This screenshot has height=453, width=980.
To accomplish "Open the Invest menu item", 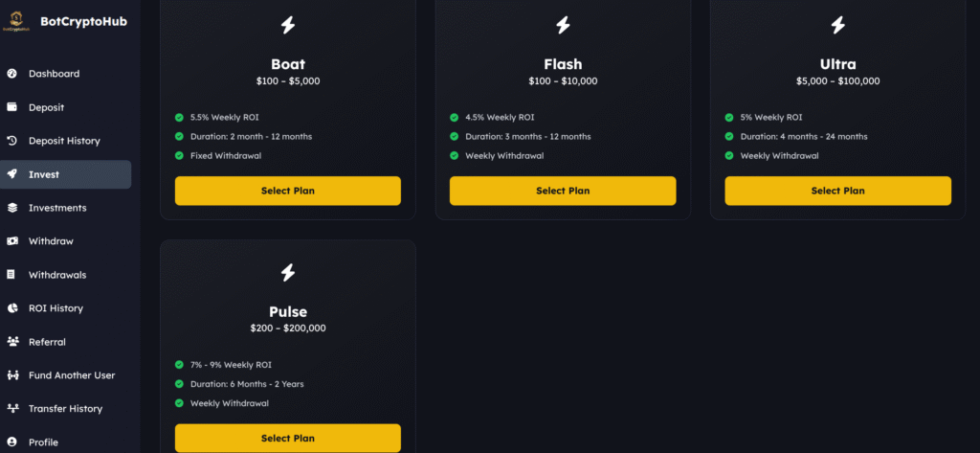I will (x=66, y=174).
